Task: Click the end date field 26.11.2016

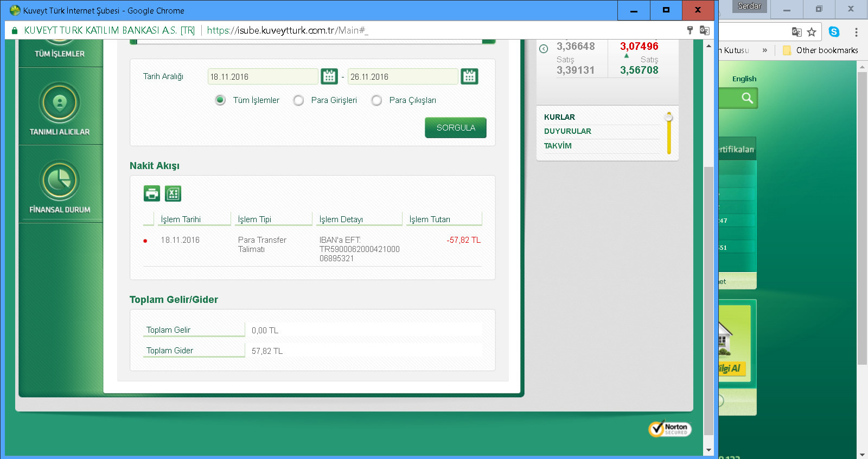Action: coord(403,76)
